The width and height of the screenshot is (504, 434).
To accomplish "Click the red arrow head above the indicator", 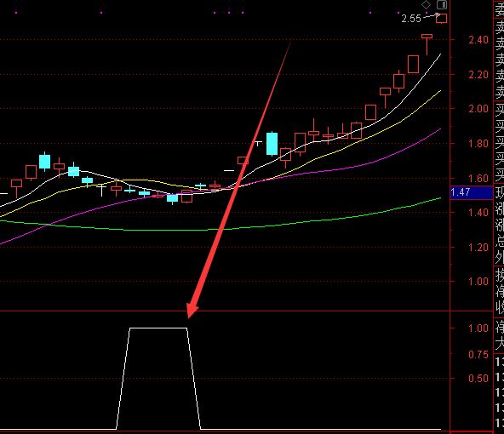I will click(x=192, y=311).
